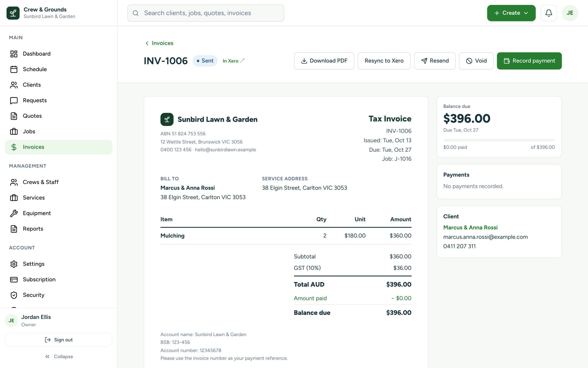Click the ABN 51 824 753 556 text
Viewport: 588px width, 368px height.
183,134
